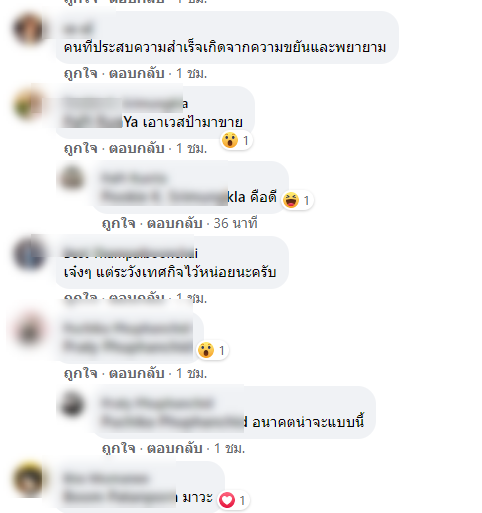Like the คนที่ประสบความสำเร็จ comment via ถูกใจ
Screen dimensions: 482x513
[80, 73]
